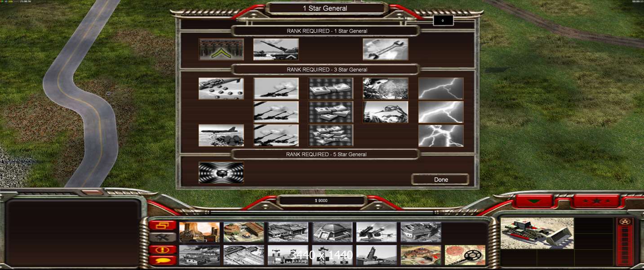Build the greyed Speaker Tower icon

(333, 255)
